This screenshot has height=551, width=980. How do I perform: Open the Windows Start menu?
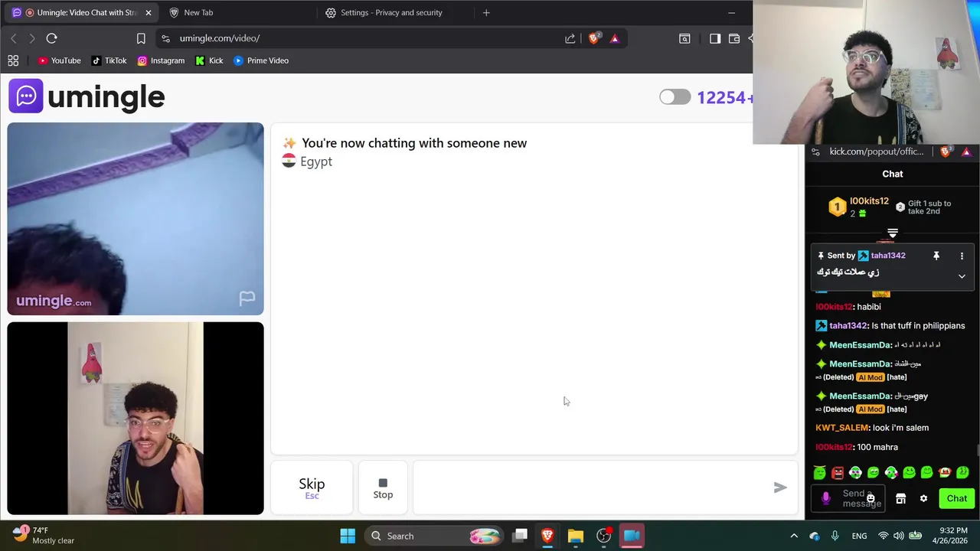(348, 536)
